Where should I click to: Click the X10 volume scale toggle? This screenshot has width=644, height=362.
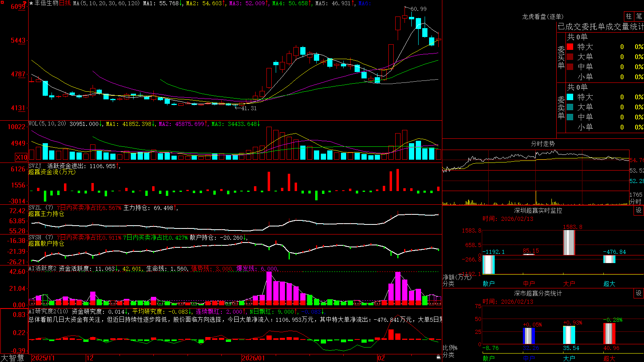pyautogui.click(x=21, y=157)
